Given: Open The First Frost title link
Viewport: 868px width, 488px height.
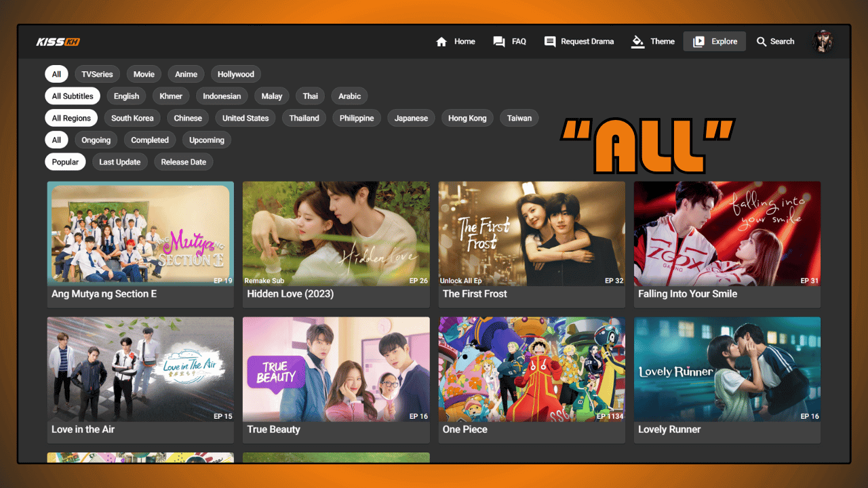Looking at the screenshot, I should [x=475, y=294].
